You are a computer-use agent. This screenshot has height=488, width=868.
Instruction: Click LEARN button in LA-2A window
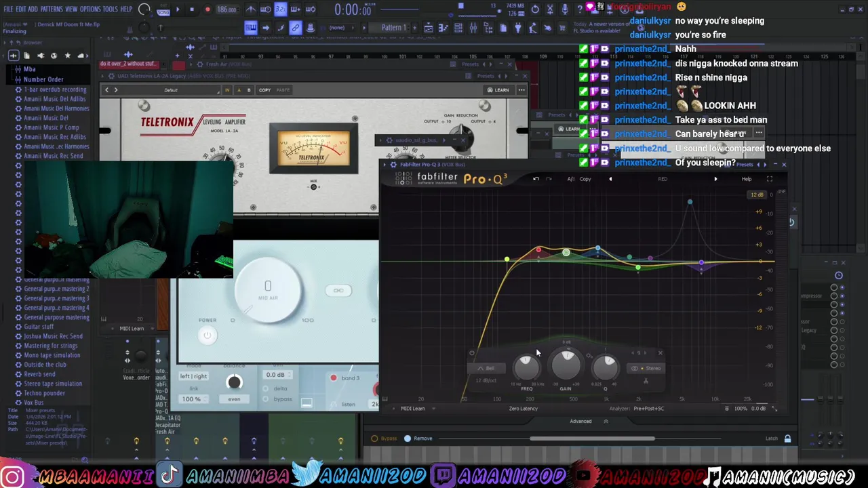tap(498, 90)
